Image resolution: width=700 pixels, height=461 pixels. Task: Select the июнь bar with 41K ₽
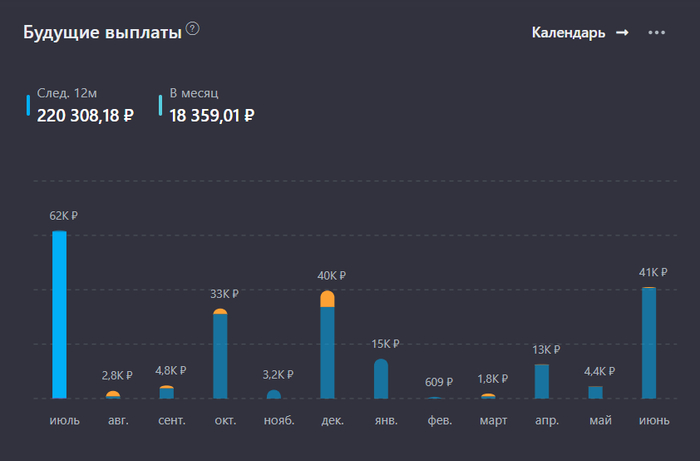649,343
